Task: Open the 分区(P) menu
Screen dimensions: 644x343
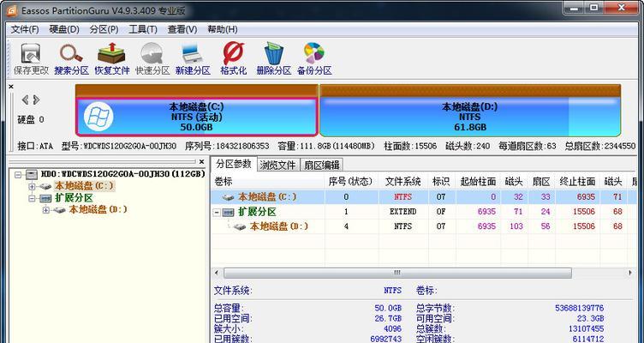Action: [104, 30]
